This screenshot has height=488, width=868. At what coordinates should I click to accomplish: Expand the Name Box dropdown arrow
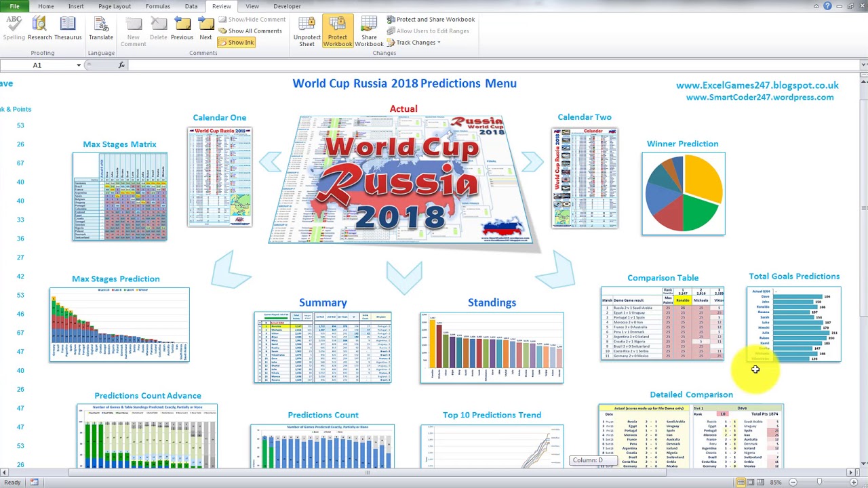79,65
